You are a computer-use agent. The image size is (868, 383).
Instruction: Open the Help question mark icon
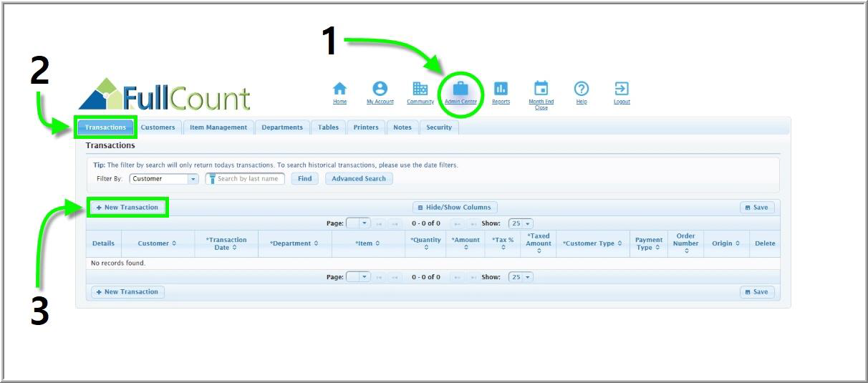582,89
